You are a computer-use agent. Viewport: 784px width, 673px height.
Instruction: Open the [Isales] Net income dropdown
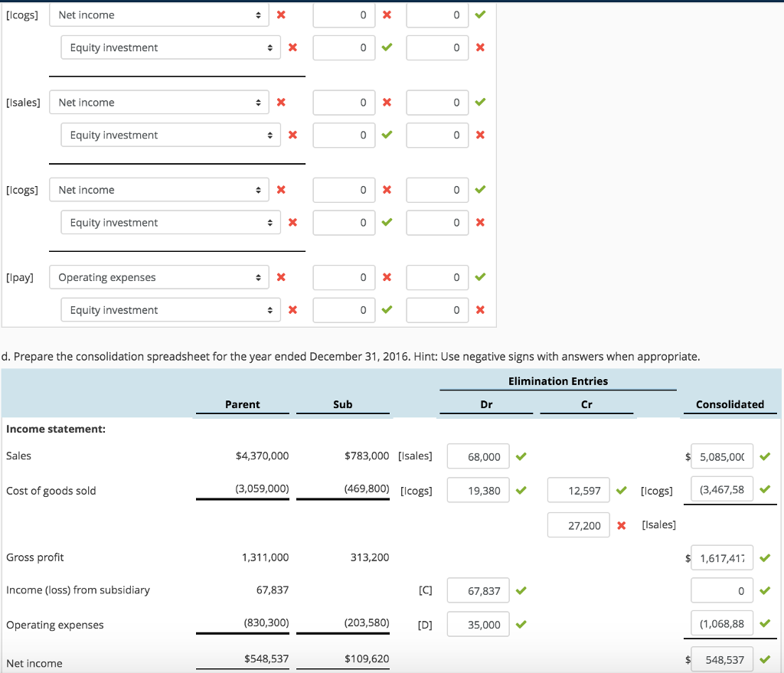[158, 102]
